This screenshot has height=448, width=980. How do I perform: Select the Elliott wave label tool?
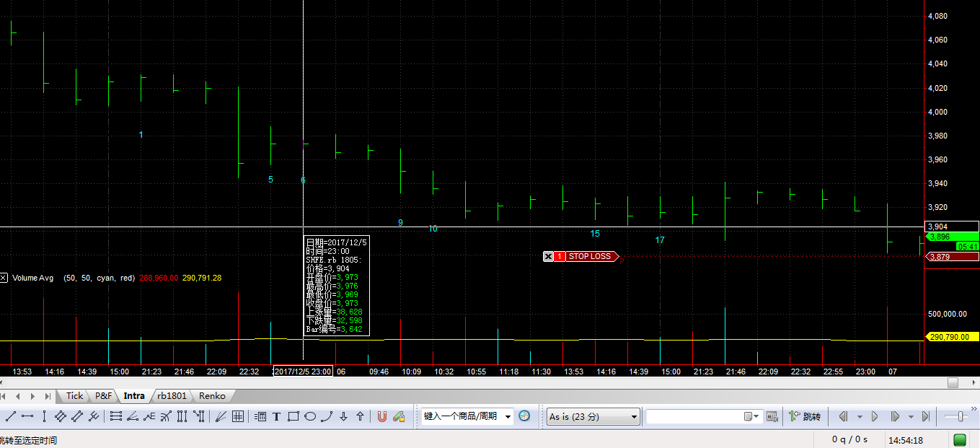click(149, 416)
